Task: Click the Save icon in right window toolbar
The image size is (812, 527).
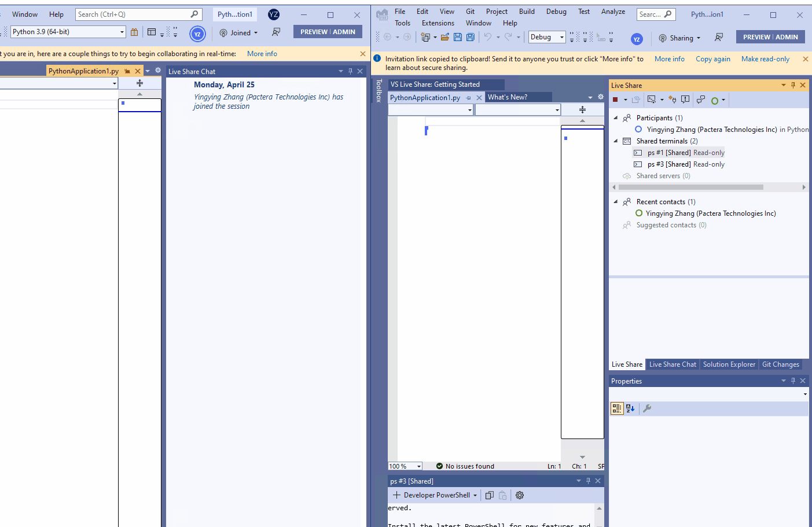Action: click(458, 37)
